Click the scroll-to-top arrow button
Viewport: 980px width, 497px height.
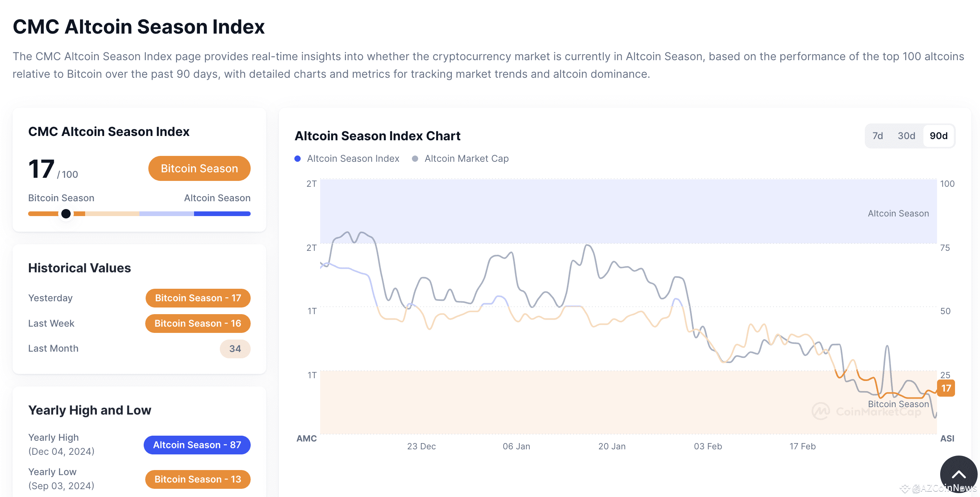(959, 474)
